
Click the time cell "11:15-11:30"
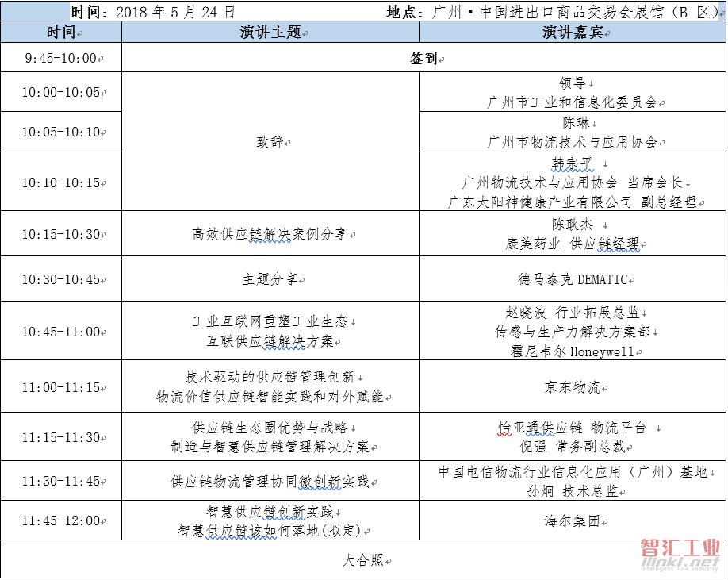(61, 437)
